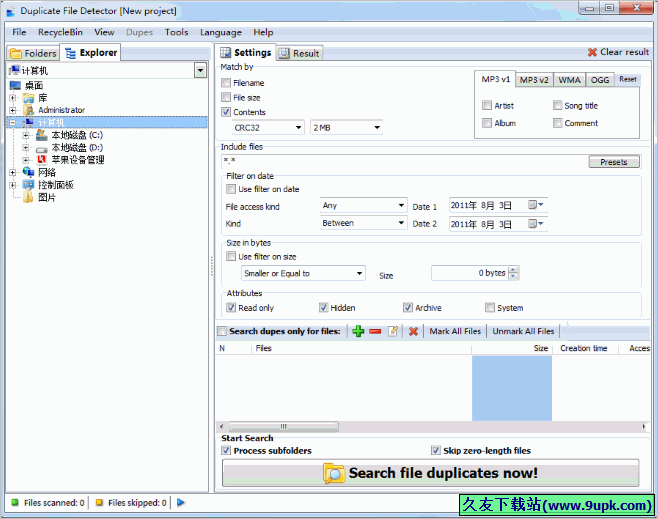The width and height of the screenshot is (658, 519).
Task: Select the WMA tag tab
Action: pos(569,80)
